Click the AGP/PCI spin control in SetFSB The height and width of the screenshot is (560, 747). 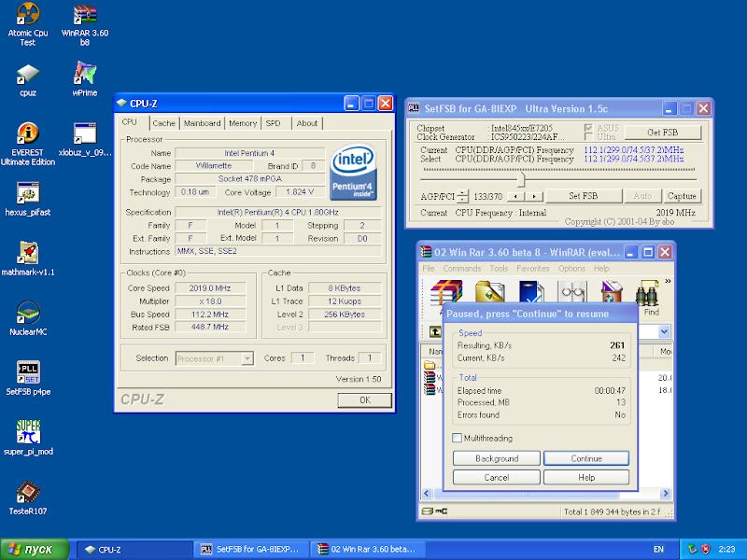(462, 196)
